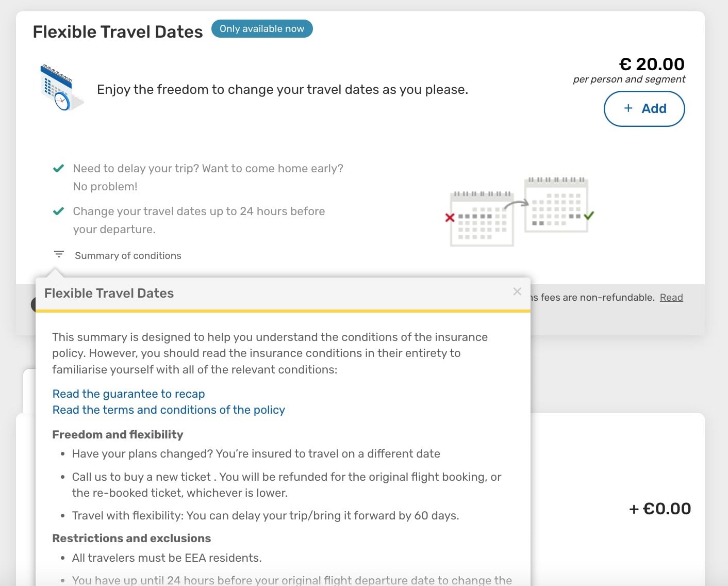
Task: Click the 'Only available now' badge
Action: tap(262, 29)
